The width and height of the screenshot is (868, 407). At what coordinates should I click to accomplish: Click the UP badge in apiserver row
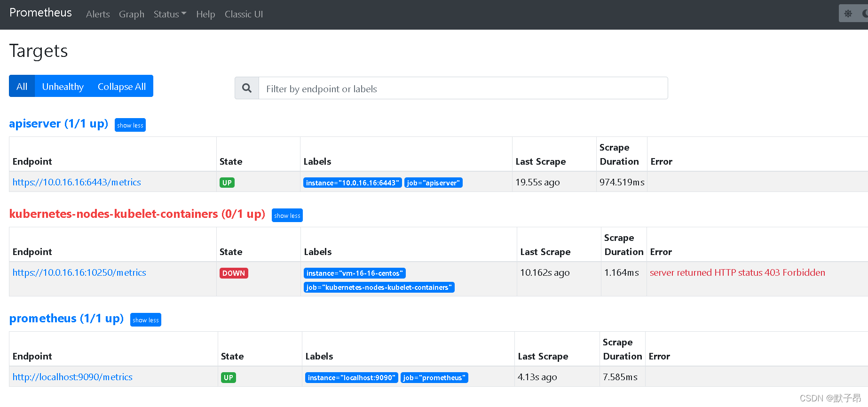[x=227, y=183]
